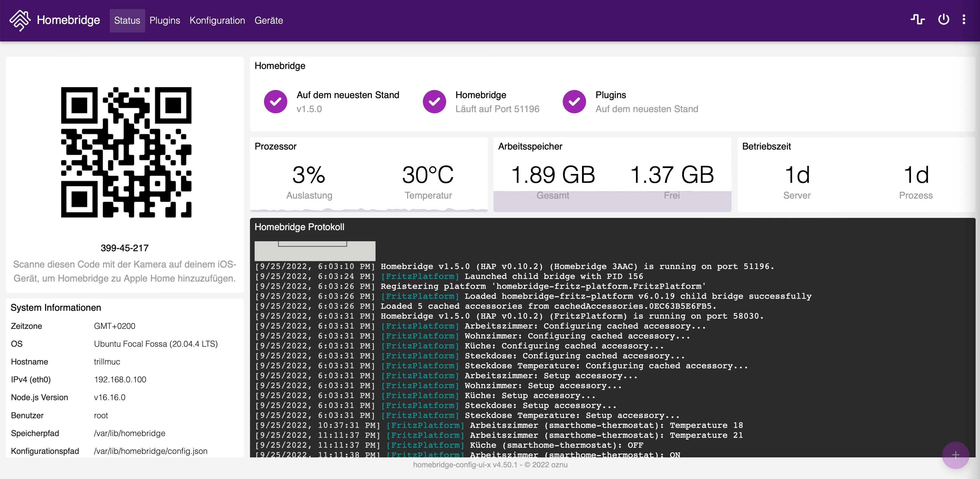The width and height of the screenshot is (980, 479).
Task: Click the Homebridge title in the header
Action: click(69, 20)
